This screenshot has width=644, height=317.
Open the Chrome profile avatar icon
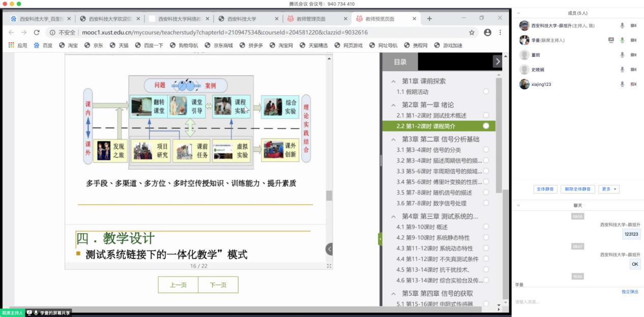(x=487, y=33)
